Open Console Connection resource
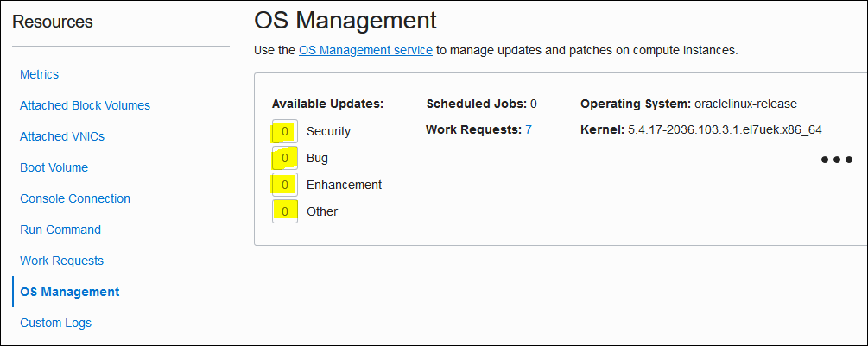 coord(75,198)
